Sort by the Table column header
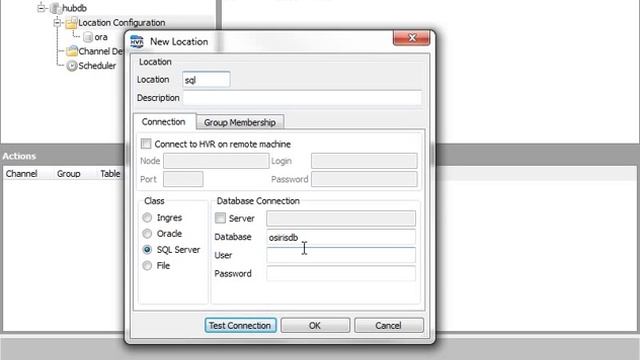 click(110, 174)
